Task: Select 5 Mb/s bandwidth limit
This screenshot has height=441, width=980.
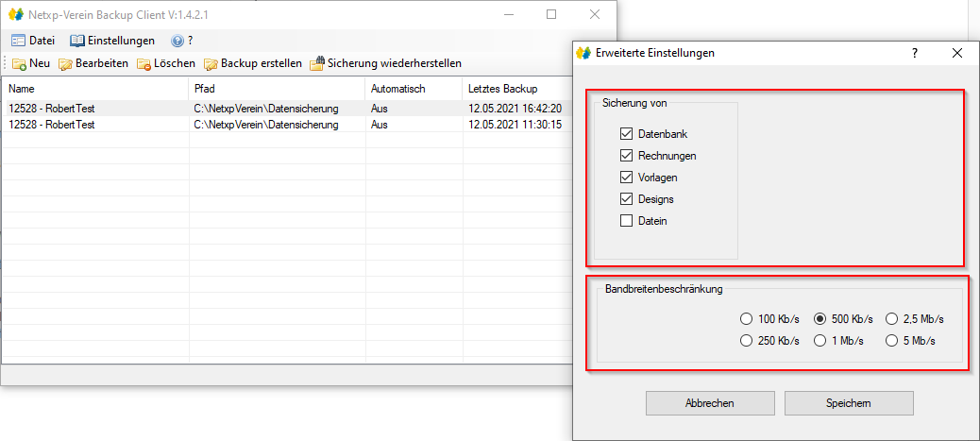Action: [892, 341]
